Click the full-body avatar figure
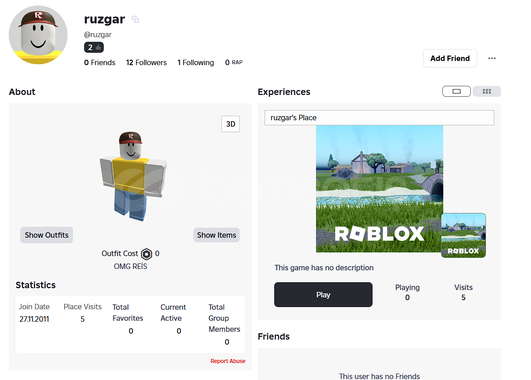 133,176
